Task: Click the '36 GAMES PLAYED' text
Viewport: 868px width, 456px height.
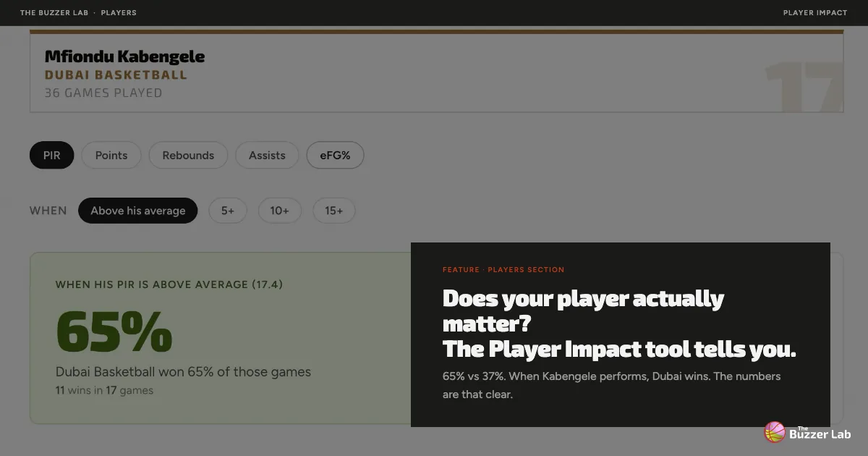Action: coord(103,93)
